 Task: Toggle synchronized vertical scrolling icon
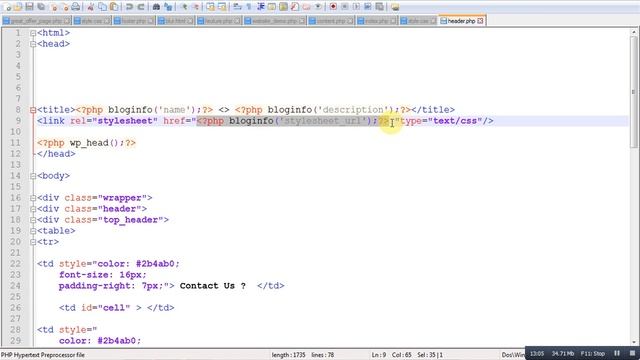(x=210, y=7)
